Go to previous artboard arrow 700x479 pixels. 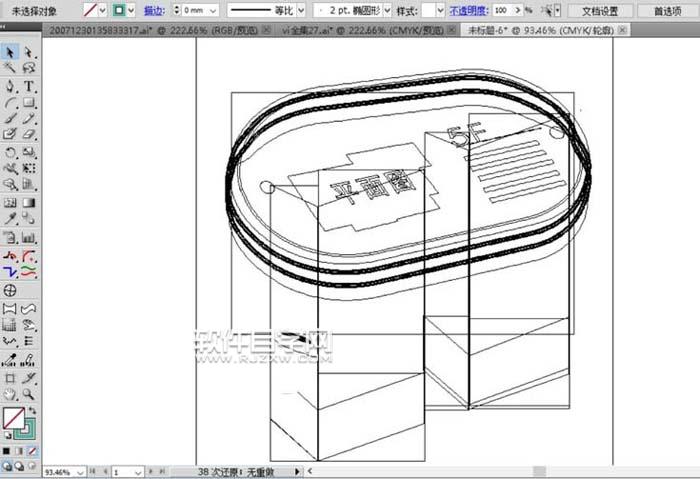[x=105, y=471]
